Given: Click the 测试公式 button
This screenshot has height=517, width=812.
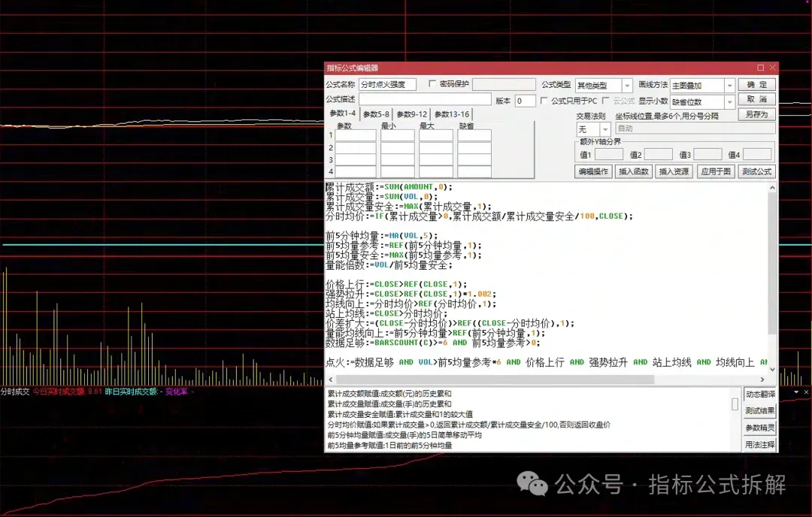Looking at the screenshot, I should 756,171.
